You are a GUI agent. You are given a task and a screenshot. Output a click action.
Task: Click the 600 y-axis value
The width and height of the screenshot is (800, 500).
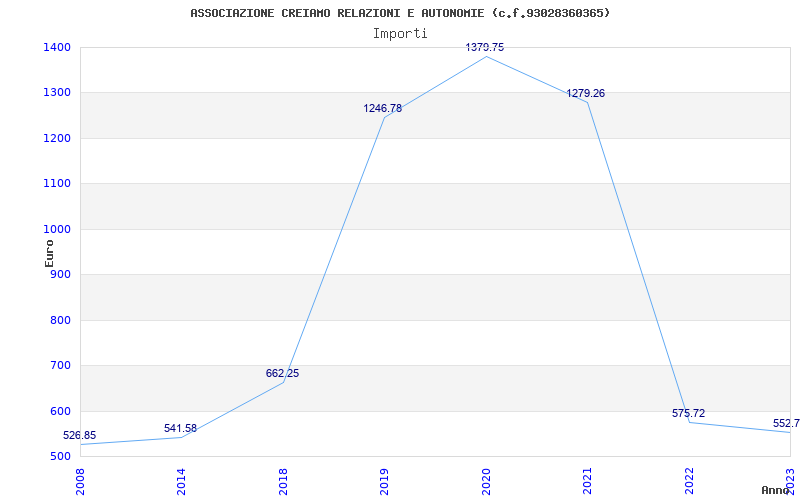coord(58,411)
